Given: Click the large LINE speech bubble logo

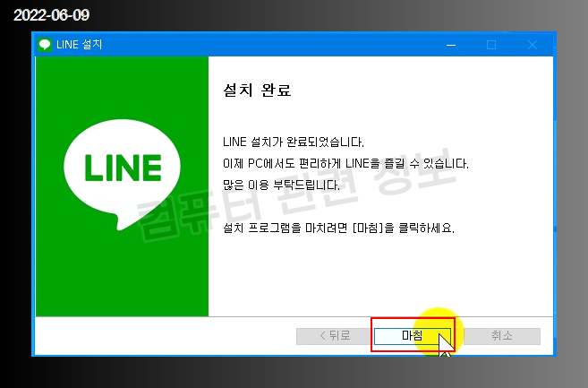Looking at the screenshot, I should point(123,175).
